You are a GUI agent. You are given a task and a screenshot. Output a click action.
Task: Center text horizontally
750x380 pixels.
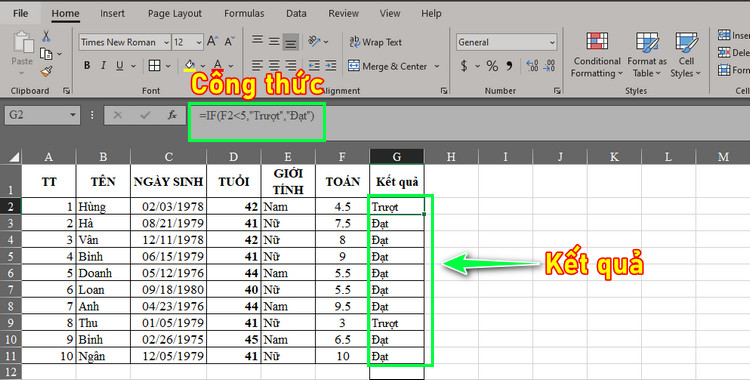point(274,66)
